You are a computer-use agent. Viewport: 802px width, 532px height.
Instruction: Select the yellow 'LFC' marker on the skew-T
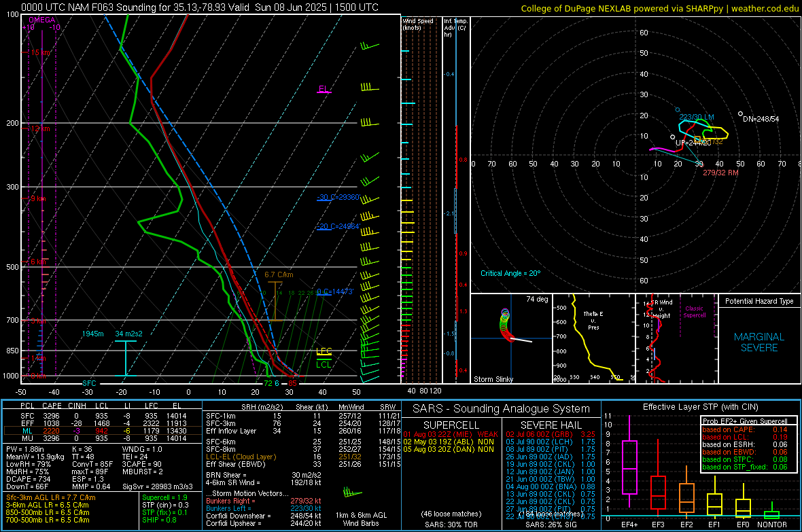(x=324, y=351)
